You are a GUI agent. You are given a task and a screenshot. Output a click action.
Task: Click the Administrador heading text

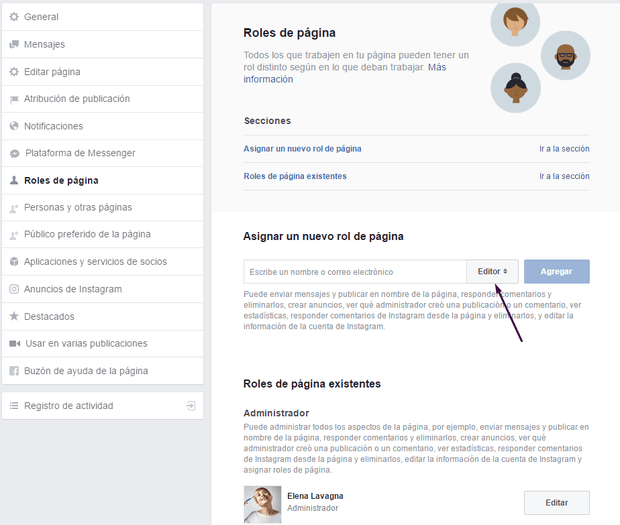tap(276, 413)
